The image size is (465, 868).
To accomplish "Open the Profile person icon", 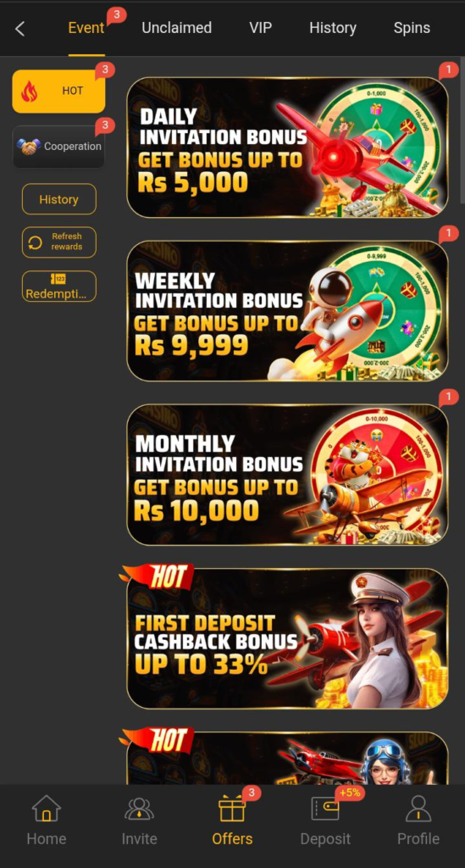I will (x=418, y=809).
